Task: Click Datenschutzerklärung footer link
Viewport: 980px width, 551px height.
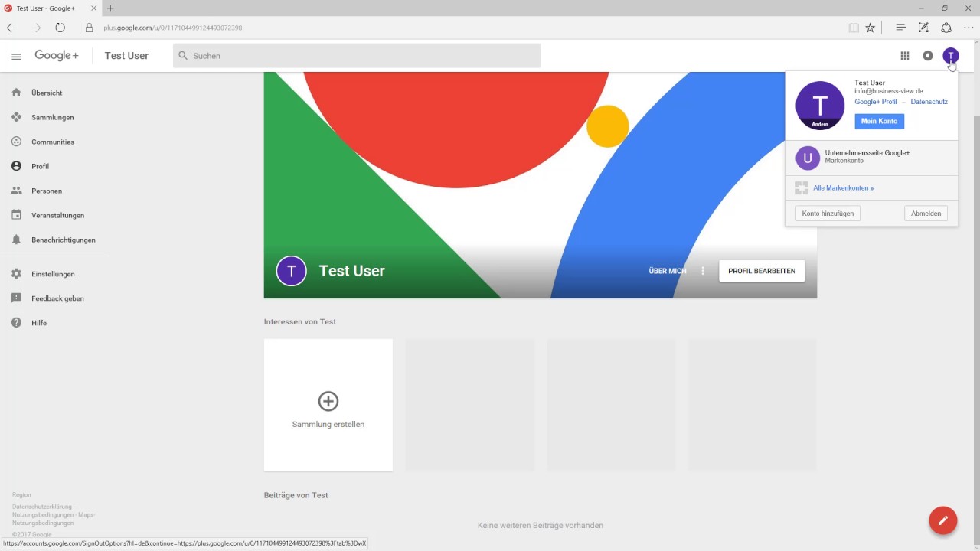Action: 42,507
